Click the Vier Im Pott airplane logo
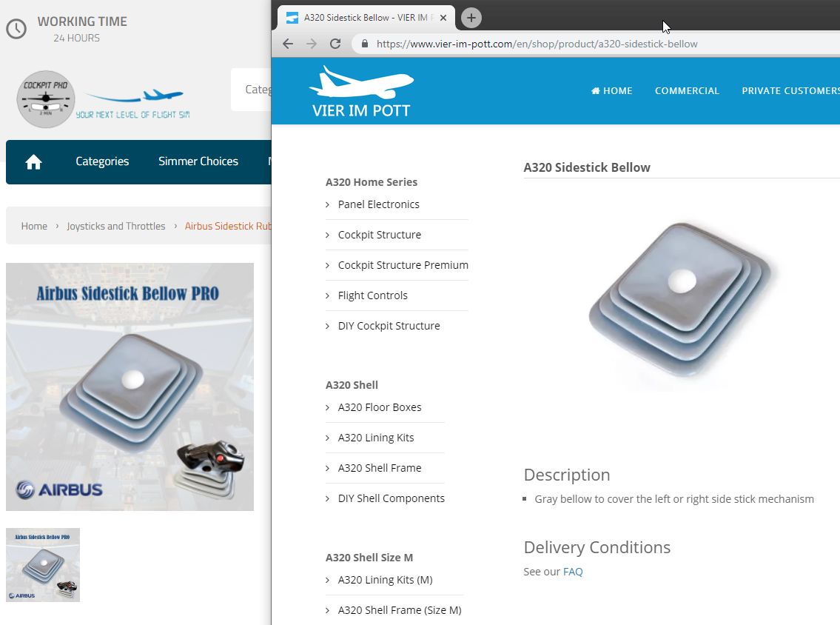The width and height of the screenshot is (840, 625). (361, 92)
